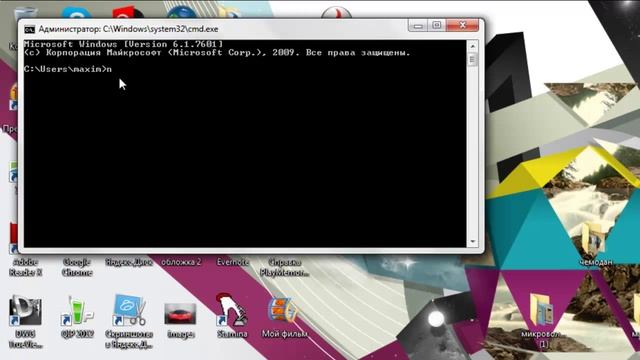The image size is (640, 360).
Task: Click the Справка PlayMemories desktop label
Action: 284,267
